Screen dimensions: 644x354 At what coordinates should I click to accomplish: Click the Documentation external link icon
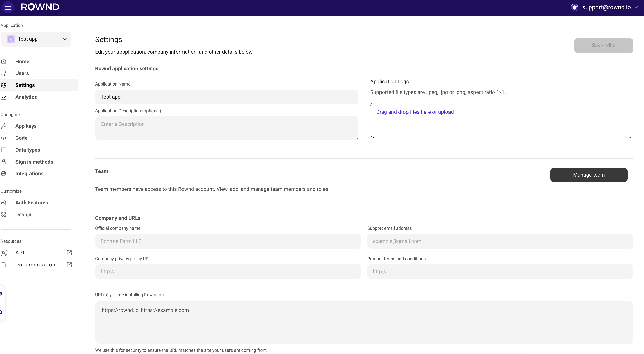pos(69,265)
